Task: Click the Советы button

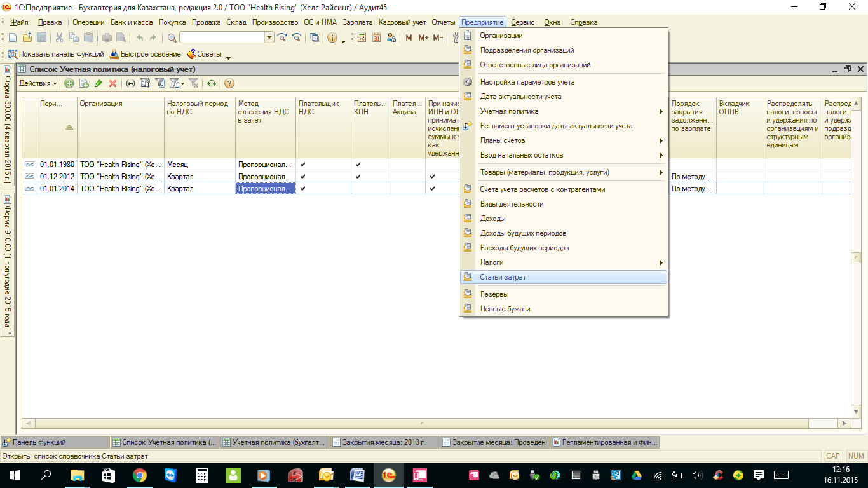Action: click(204, 54)
